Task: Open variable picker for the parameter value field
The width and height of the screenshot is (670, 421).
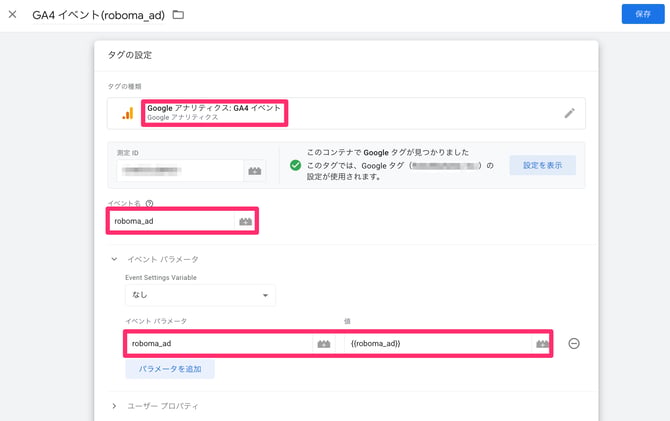Action: [542, 344]
